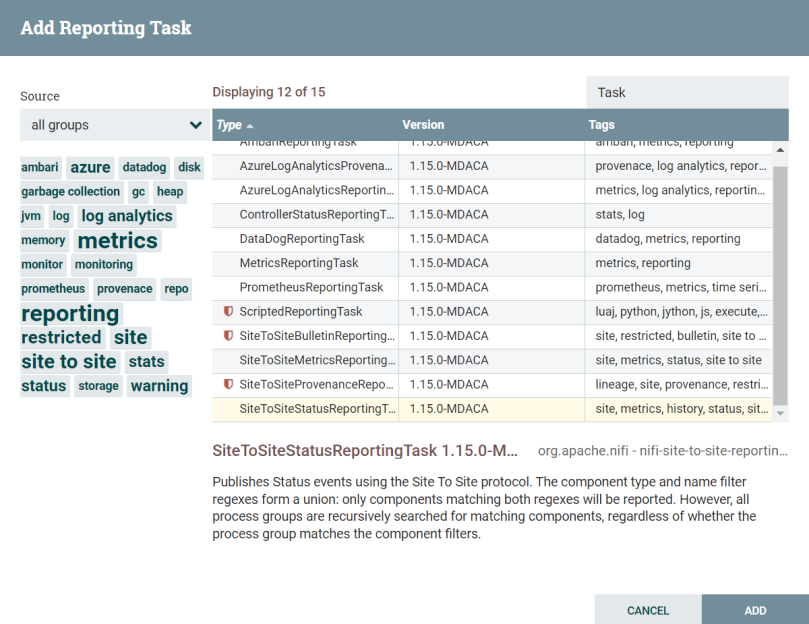Click the restricted shield icon beside ScriptedReportingTask
Screen dimensions: 809x624
[229, 312]
